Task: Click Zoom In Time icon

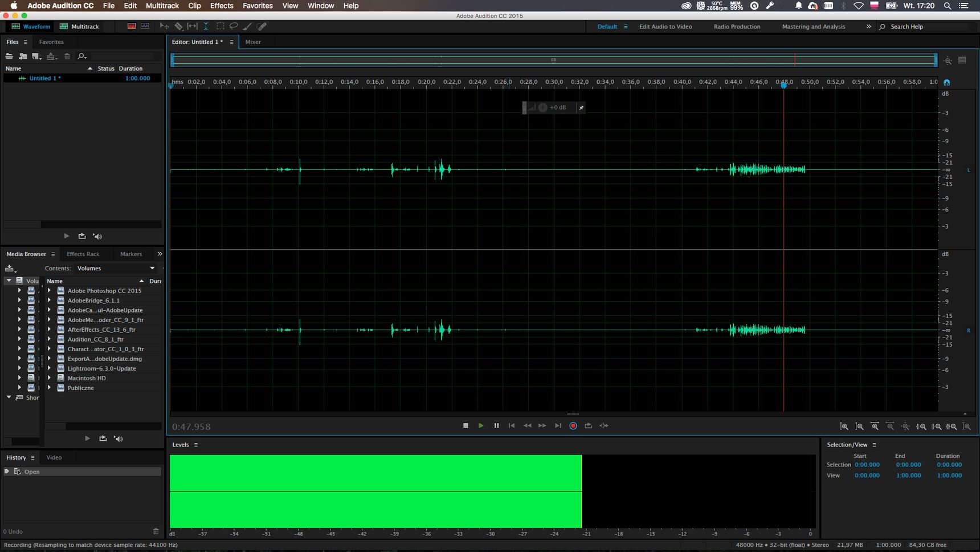Action: coord(875,427)
